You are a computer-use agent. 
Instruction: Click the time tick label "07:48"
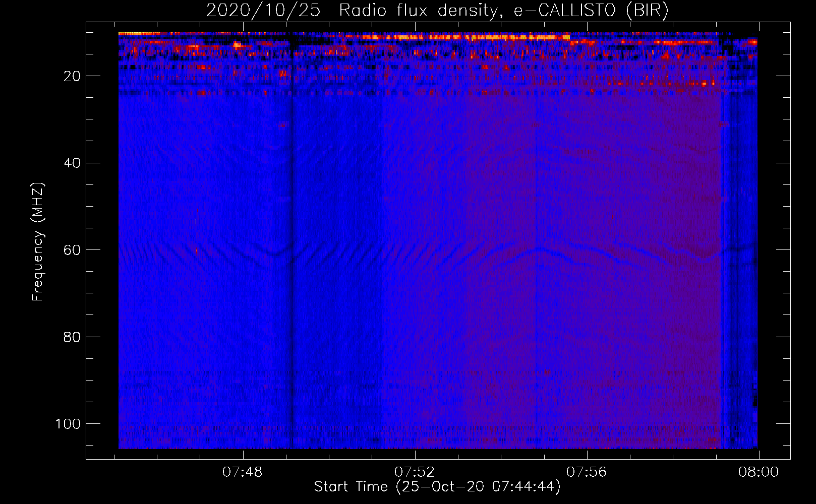tap(243, 472)
